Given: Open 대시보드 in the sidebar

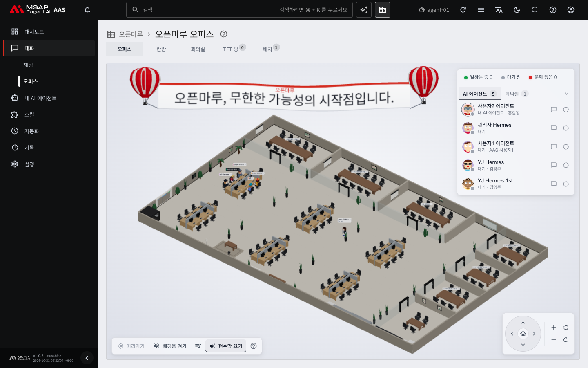Looking at the screenshot, I should coord(49,32).
